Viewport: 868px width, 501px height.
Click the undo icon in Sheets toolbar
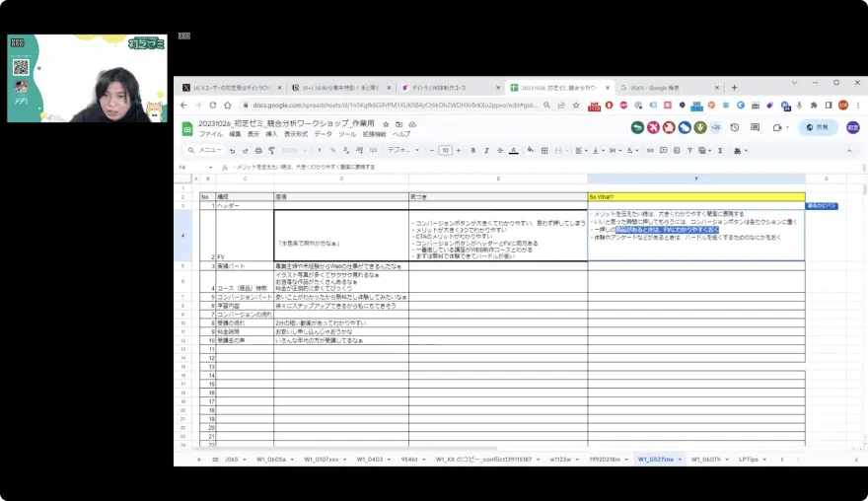(x=232, y=151)
